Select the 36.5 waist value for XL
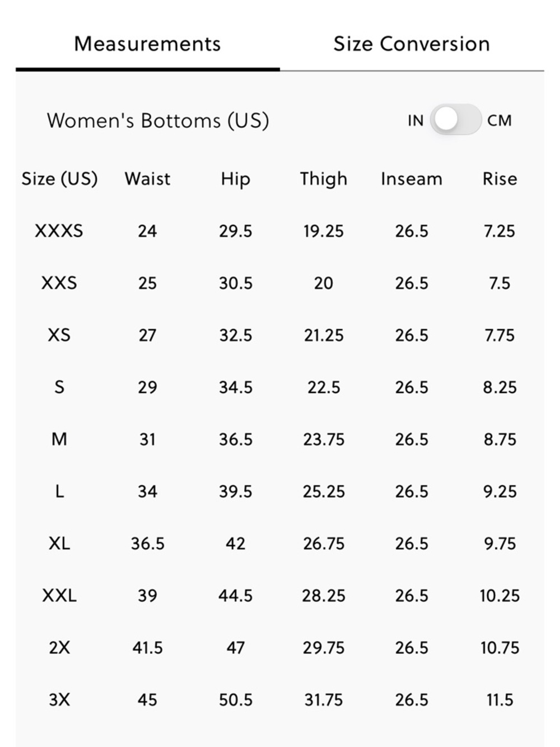The image size is (560, 747). 147,544
